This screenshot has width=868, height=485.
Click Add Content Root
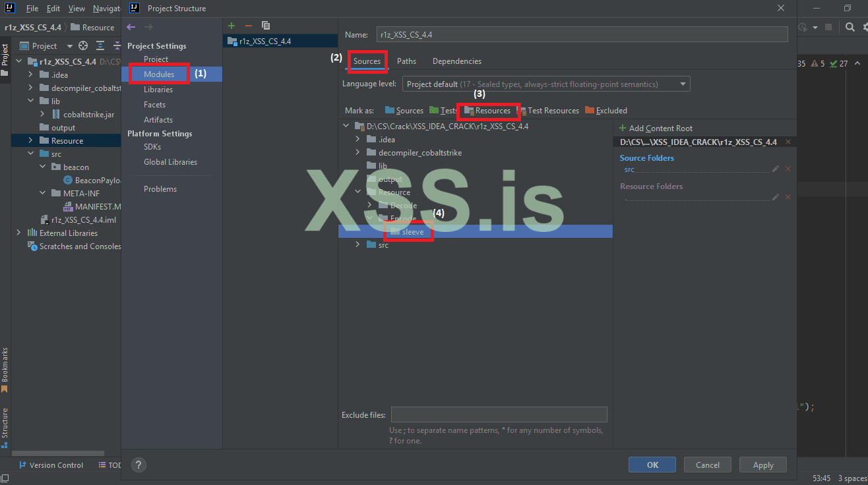point(656,128)
